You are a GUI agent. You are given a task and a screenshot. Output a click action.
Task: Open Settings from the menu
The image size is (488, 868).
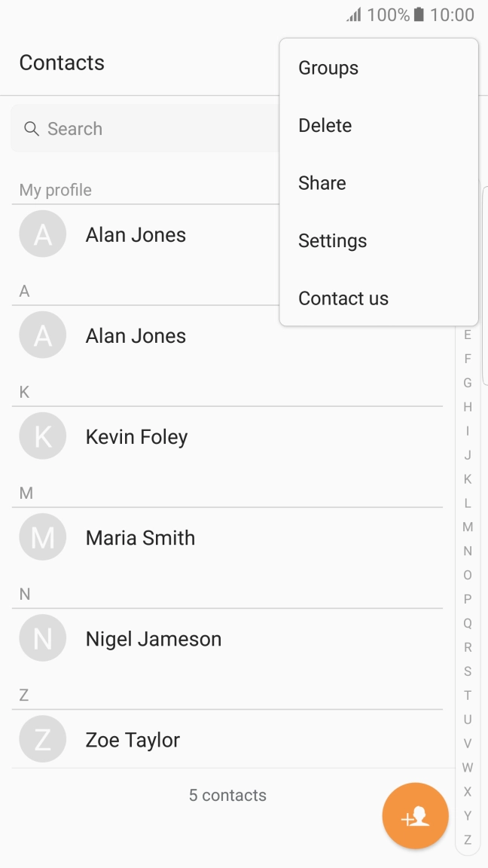coord(332,240)
